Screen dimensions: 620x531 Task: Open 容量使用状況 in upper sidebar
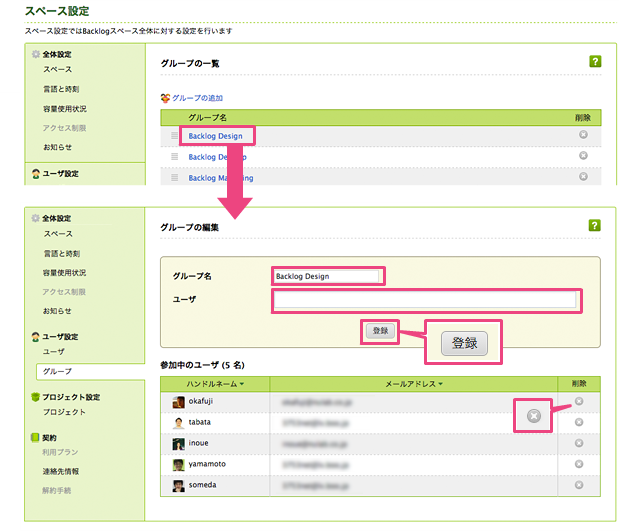pyautogui.click(x=65, y=108)
